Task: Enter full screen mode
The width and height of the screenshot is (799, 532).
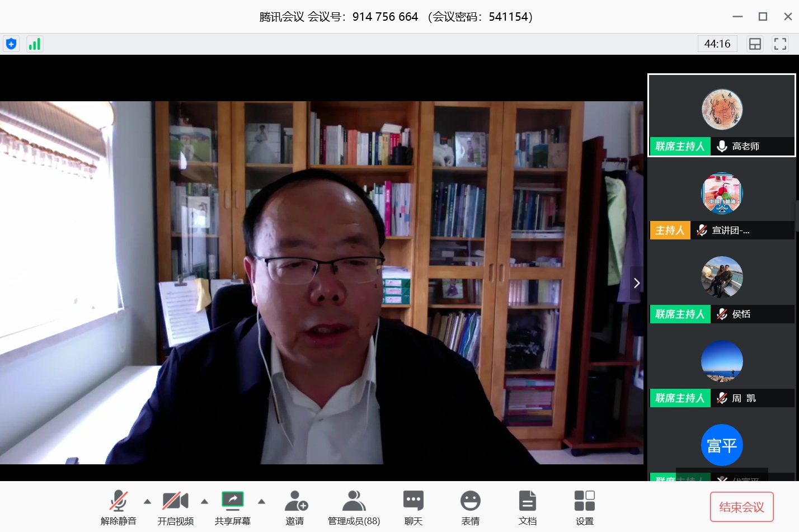Action: coord(780,44)
